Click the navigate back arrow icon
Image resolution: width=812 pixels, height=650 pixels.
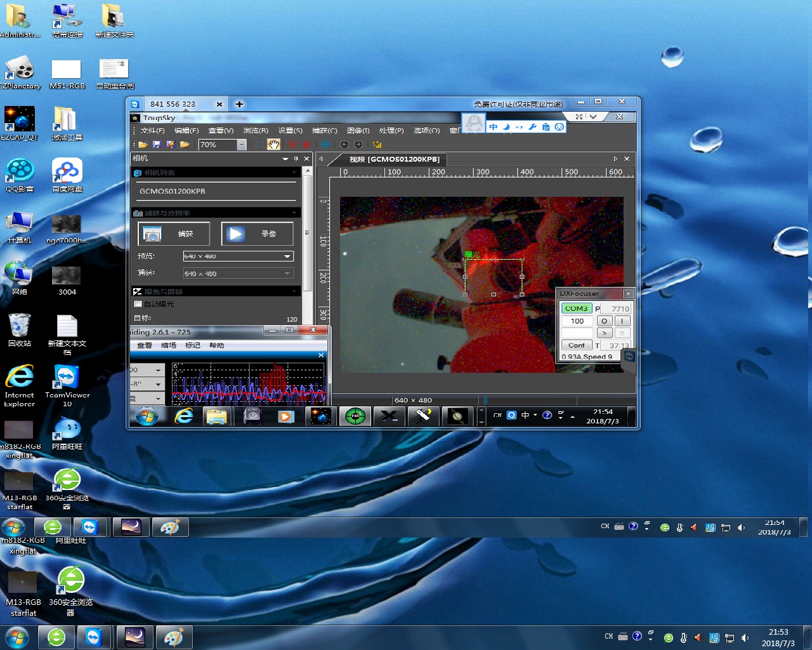pos(344,145)
